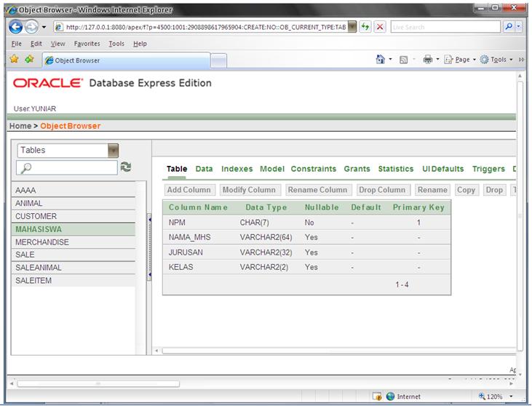Click the RSS Feeds icon

point(403,60)
